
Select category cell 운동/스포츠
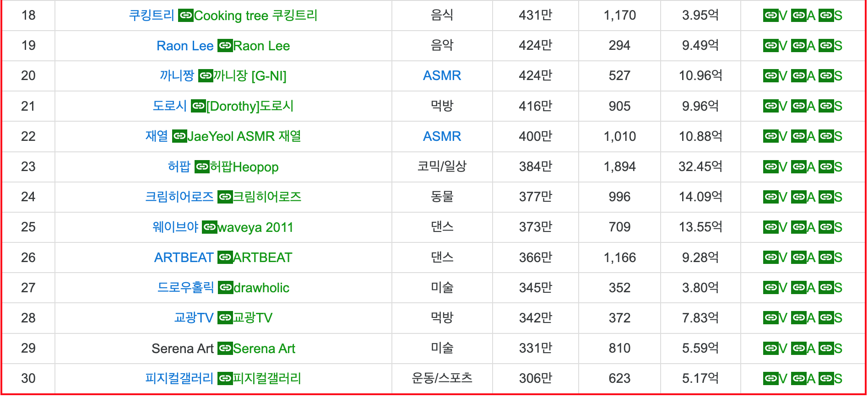(x=442, y=378)
